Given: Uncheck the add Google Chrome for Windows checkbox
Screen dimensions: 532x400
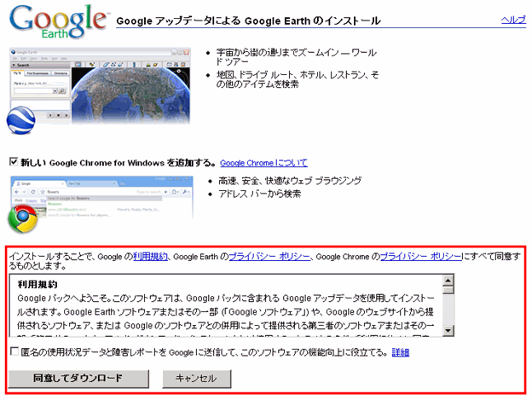Looking at the screenshot, I should coord(14,162).
